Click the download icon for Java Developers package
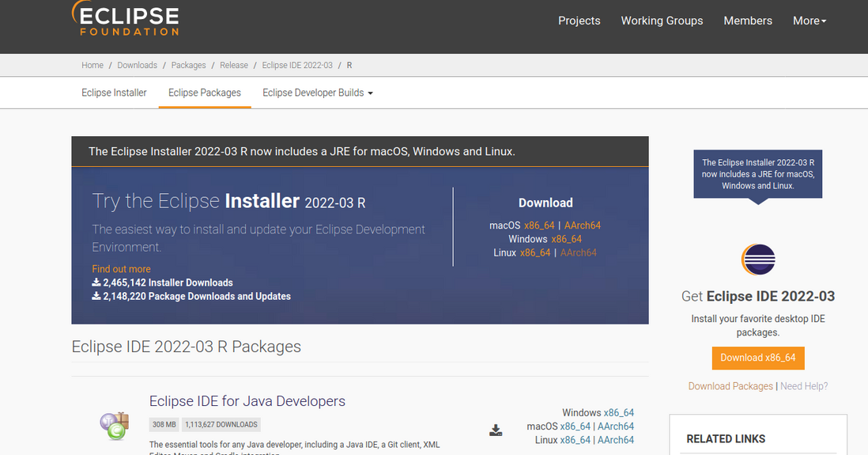The width and height of the screenshot is (868, 455). click(496, 430)
